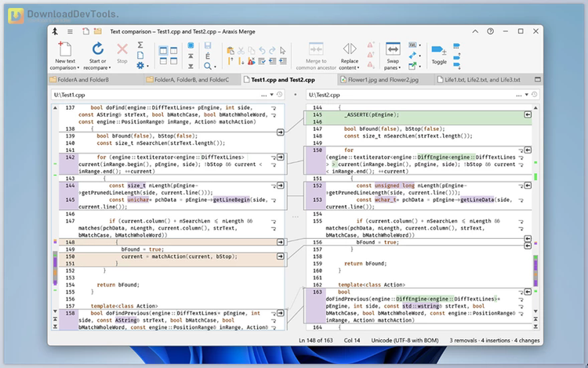588x368 pixels.
Task: Click the next bookmark icon
Action: (457, 66)
